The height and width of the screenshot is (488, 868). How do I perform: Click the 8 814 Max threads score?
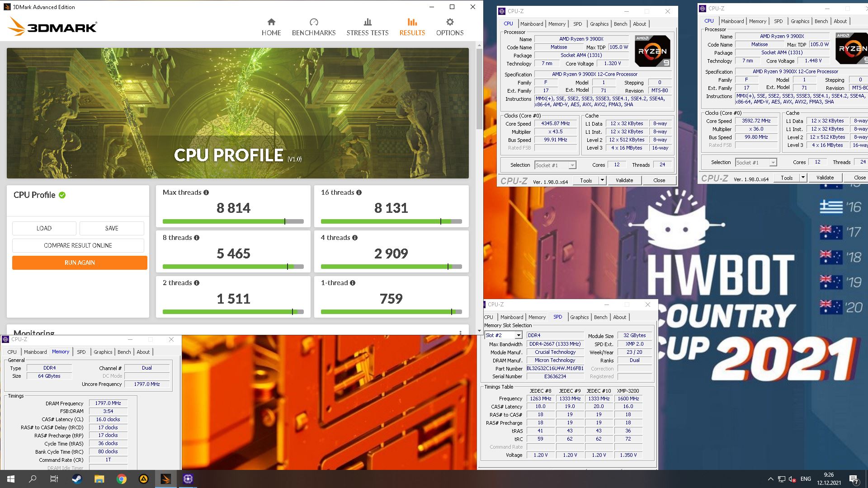pos(233,208)
